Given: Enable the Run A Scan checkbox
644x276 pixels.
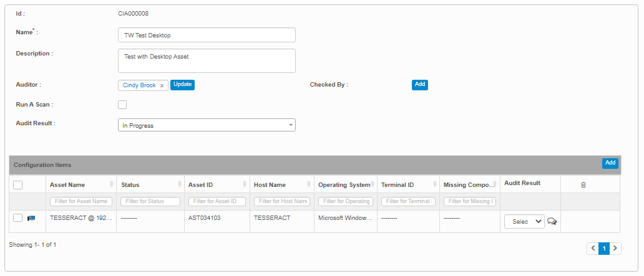Looking at the screenshot, I should 122,105.
